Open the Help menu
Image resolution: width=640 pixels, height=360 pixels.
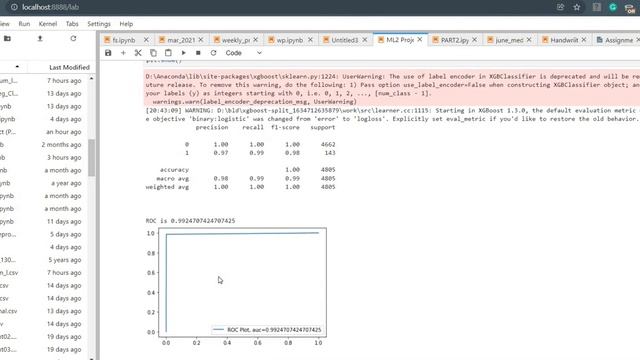click(126, 24)
